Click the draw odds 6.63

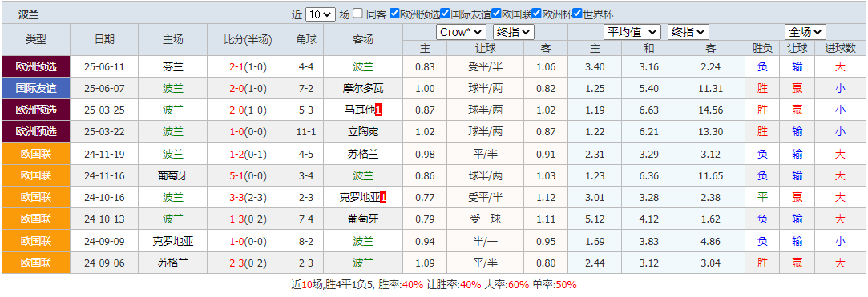(x=648, y=110)
